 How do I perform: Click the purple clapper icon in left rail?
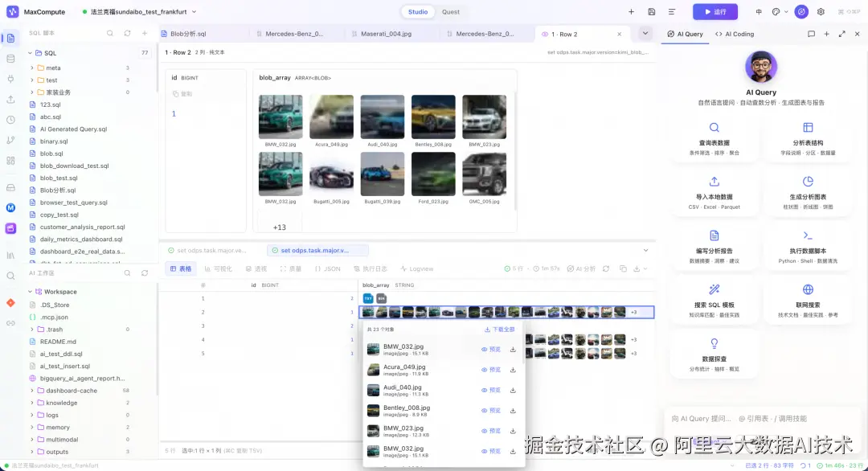10,228
